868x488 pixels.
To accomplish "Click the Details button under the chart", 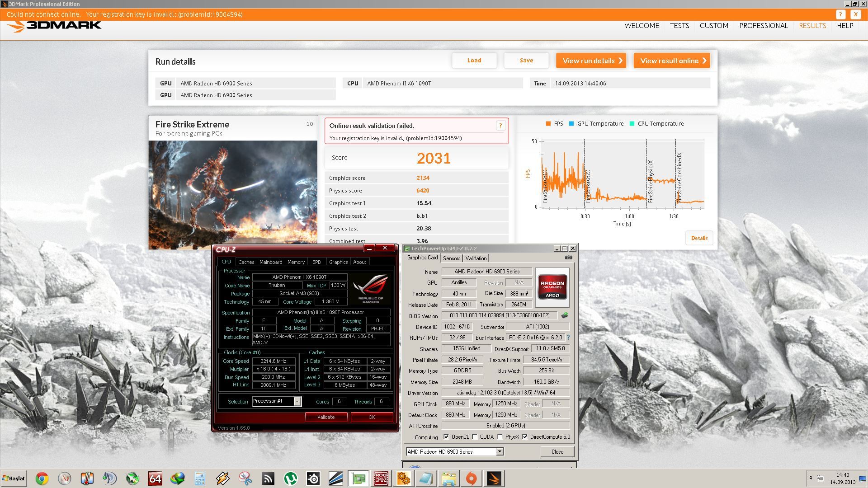I will (699, 238).
